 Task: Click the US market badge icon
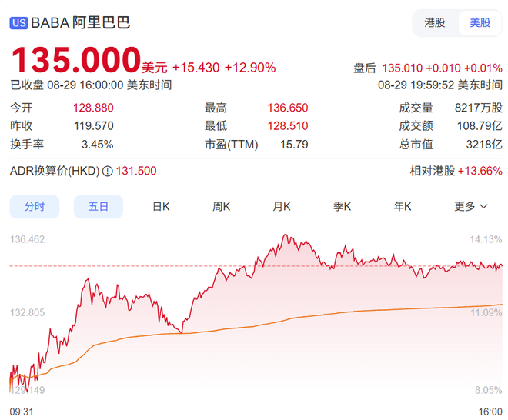[x=19, y=22]
